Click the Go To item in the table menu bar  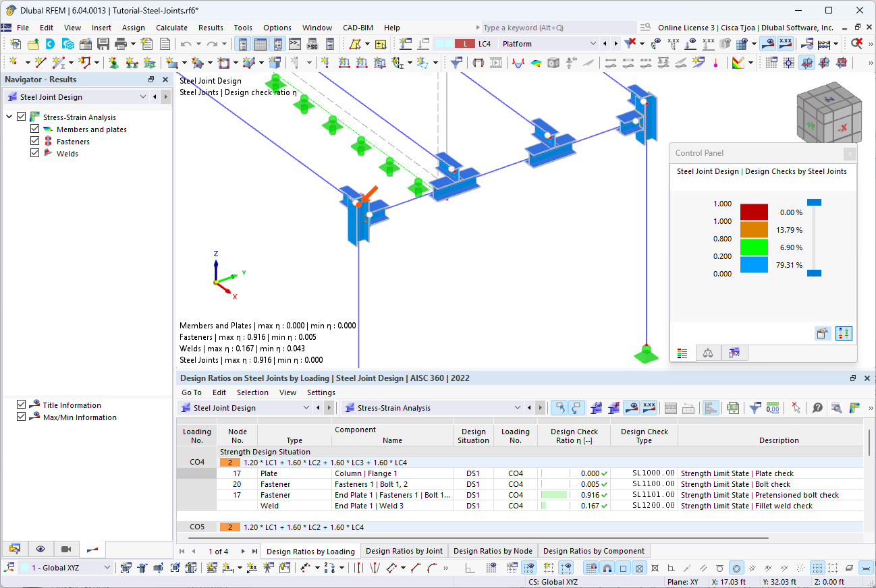[191, 392]
